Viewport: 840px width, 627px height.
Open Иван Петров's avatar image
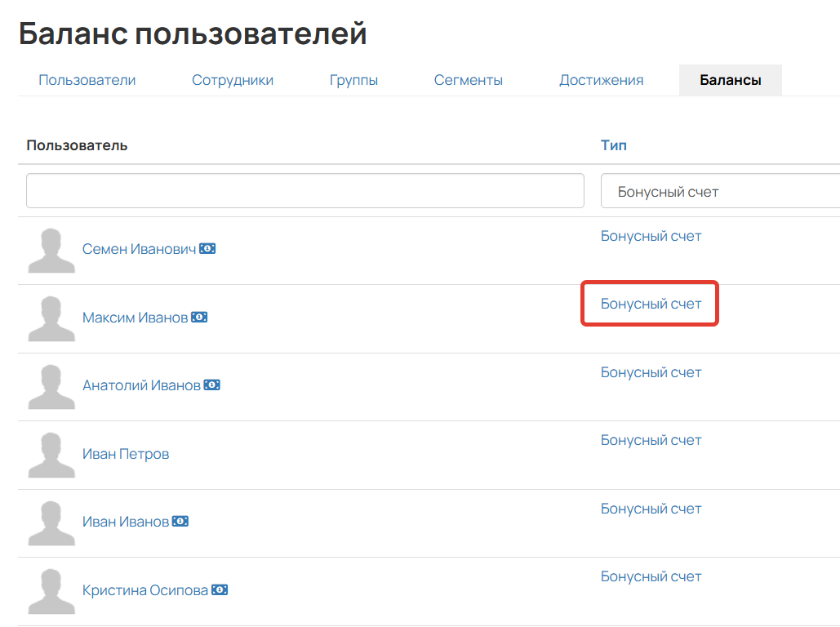[x=51, y=454]
